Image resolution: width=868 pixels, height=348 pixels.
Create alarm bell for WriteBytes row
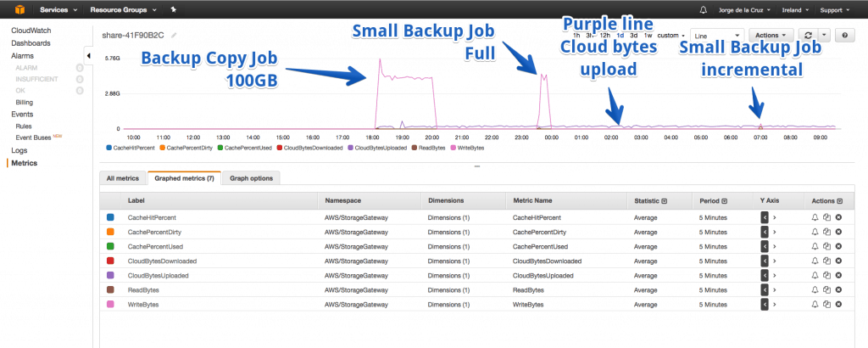[815, 304]
